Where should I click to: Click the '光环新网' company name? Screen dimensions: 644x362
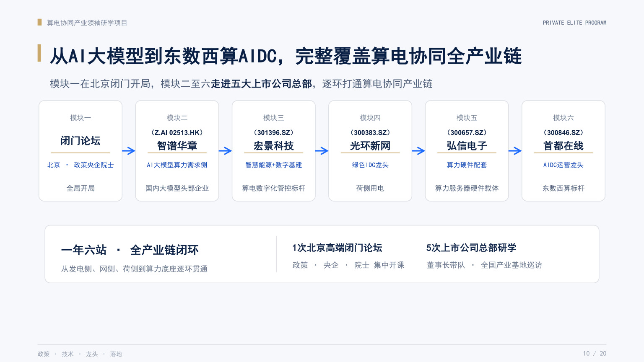(x=370, y=146)
